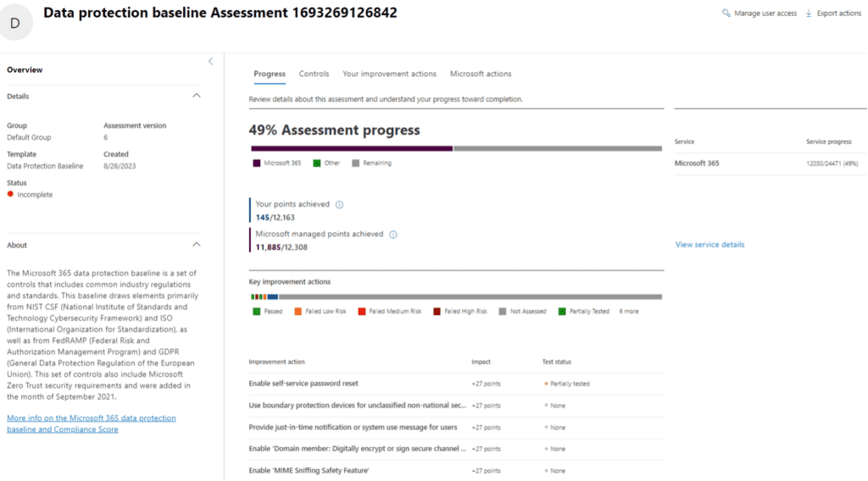868x481 pixels.
Task: Sort by Test status column header
Action: [556, 362]
